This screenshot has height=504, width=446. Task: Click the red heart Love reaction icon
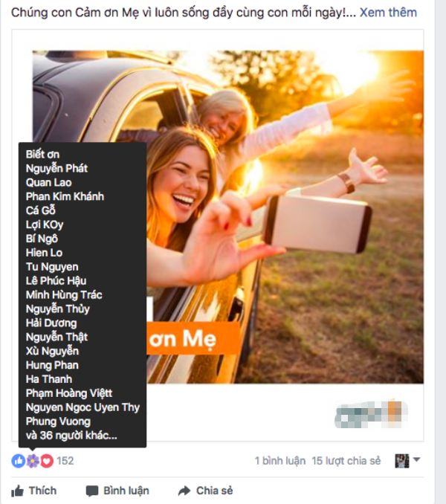(47, 461)
